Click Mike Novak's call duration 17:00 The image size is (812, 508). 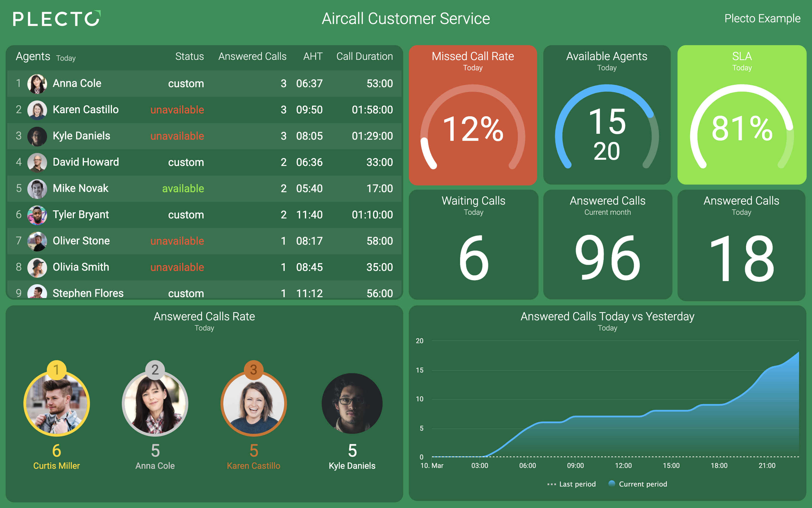click(x=379, y=189)
